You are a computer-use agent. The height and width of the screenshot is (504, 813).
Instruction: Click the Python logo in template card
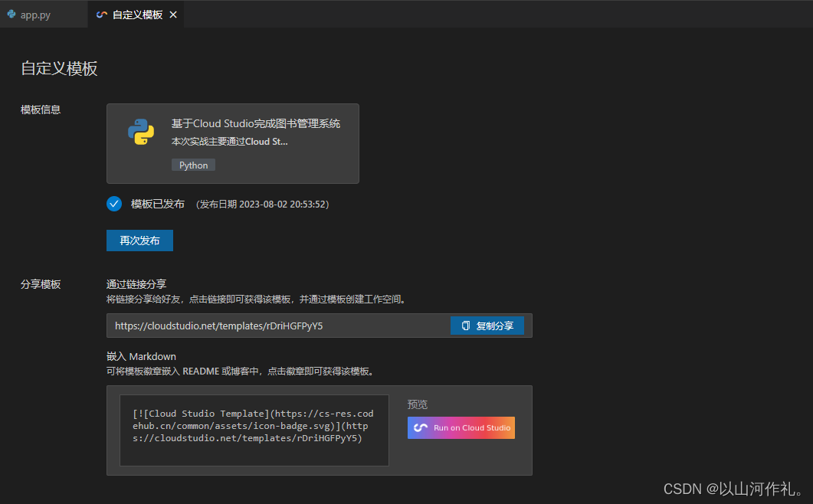[x=141, y=132]
